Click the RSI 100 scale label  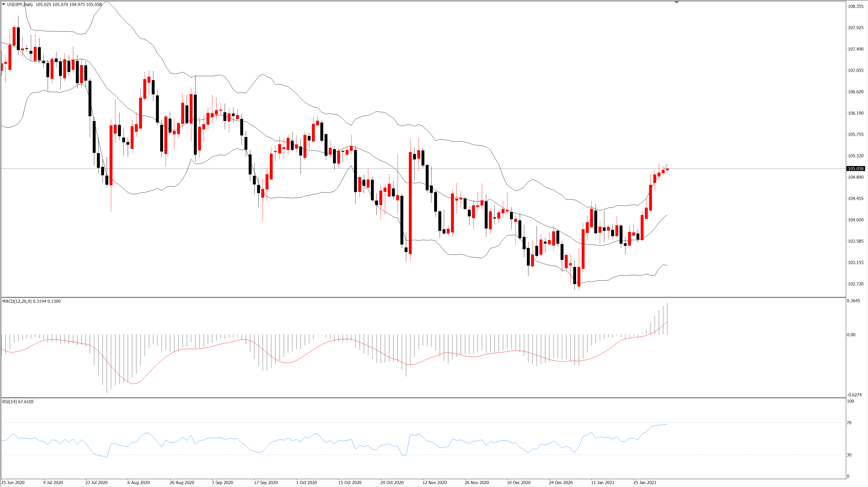(x=850, y=401)
